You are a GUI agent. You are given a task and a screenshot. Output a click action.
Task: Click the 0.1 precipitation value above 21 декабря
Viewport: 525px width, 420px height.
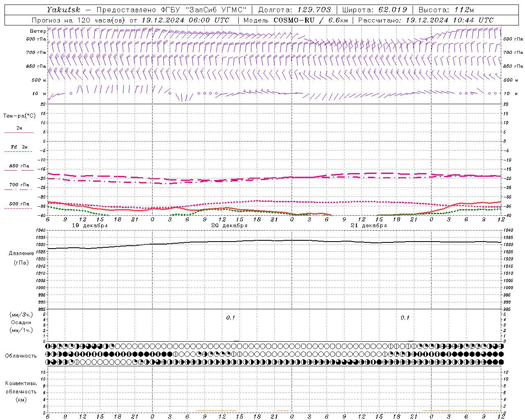pyautogui.click(x=405, y=317)
